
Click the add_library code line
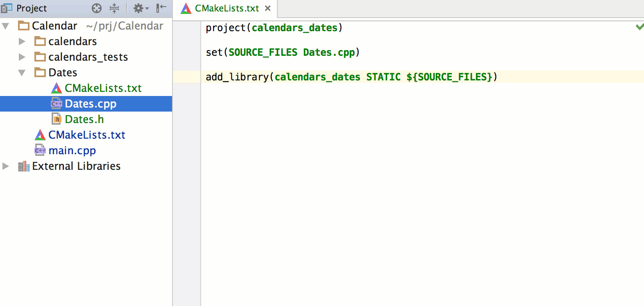[x=351, y=77]
